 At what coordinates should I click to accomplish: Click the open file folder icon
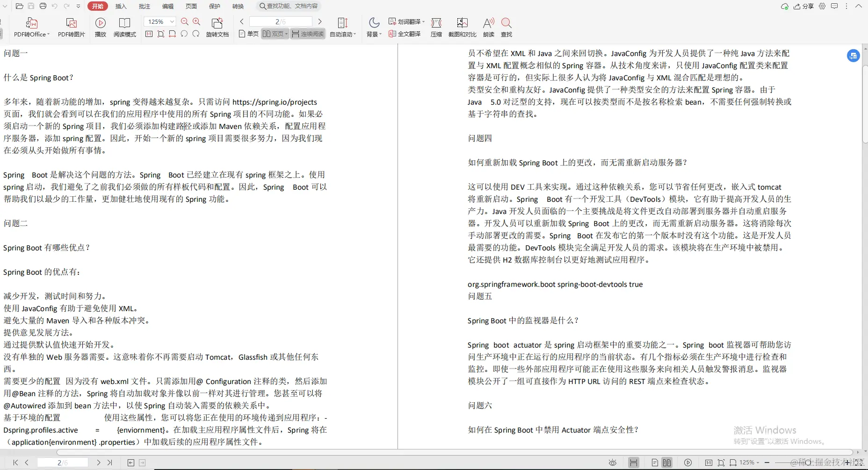[19, 6]
